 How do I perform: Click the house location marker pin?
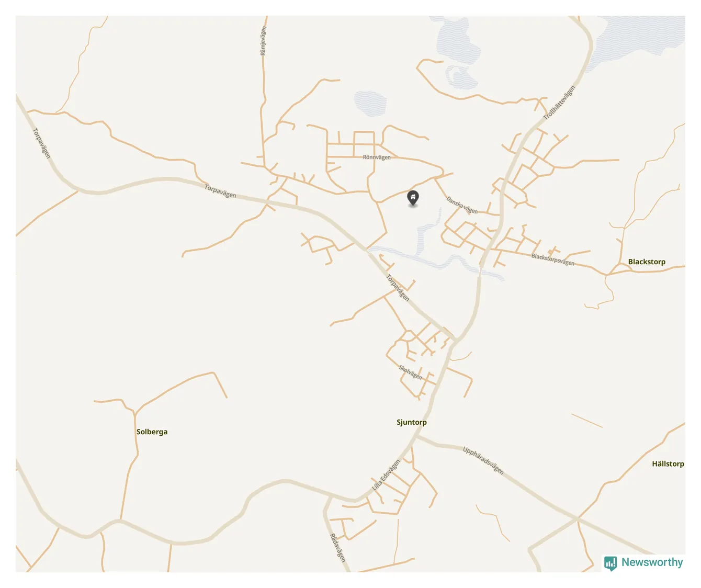pos(413,198)
